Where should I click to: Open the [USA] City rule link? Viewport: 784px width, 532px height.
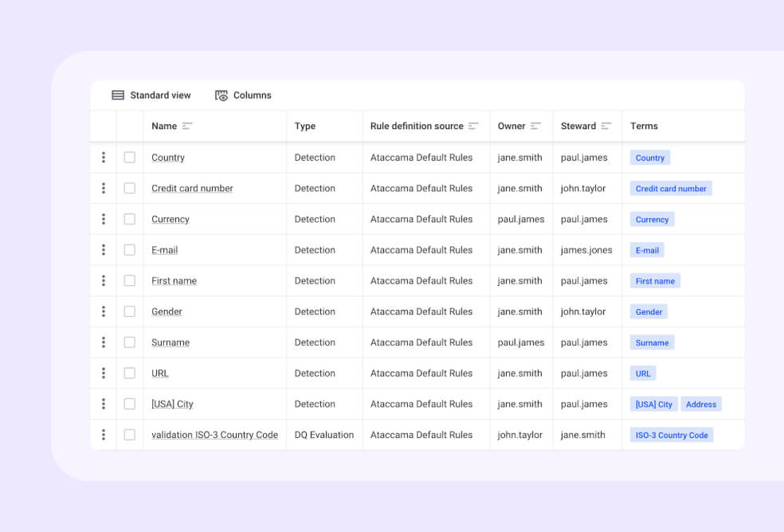pyautogui.click(x=172, y=405)
